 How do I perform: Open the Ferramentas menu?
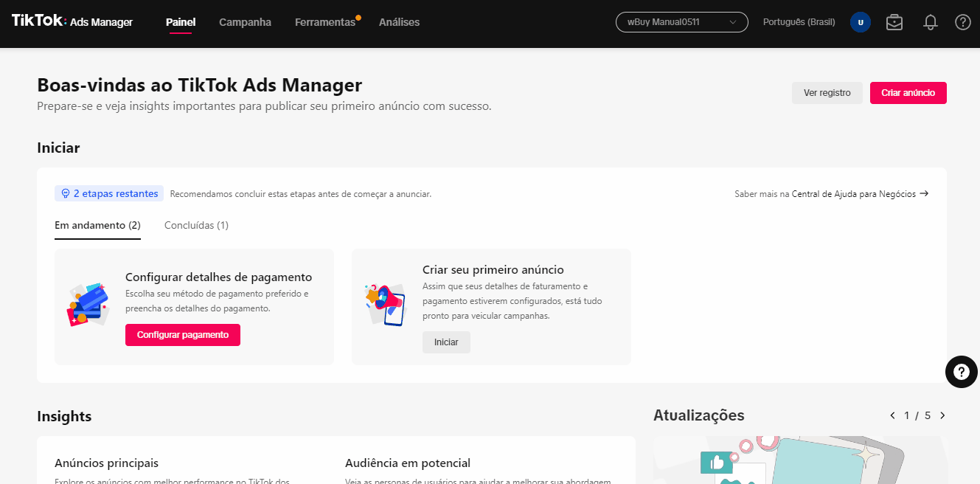click(324, 22)
